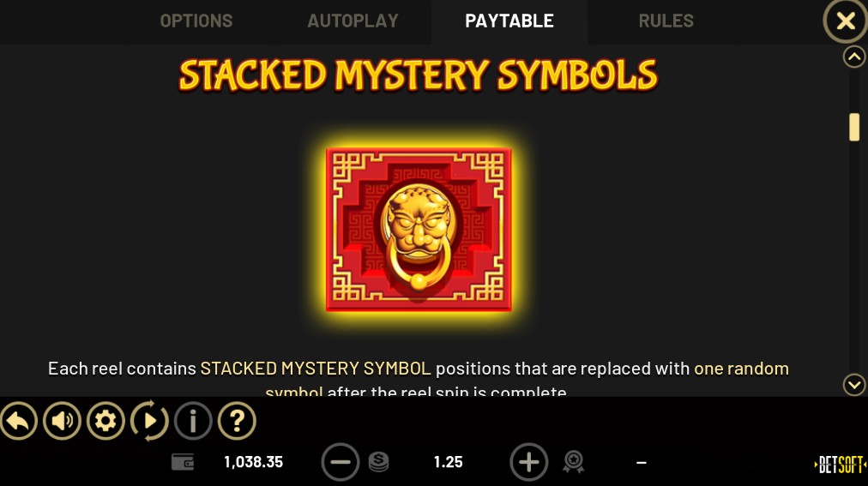
Task: Increase bet with the plus button
Action: coord(528,462)
